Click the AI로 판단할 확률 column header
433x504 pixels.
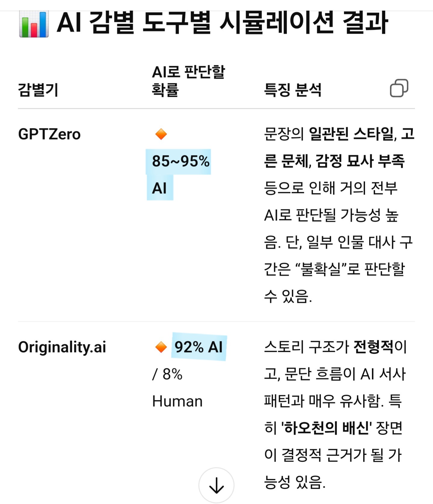188,81
